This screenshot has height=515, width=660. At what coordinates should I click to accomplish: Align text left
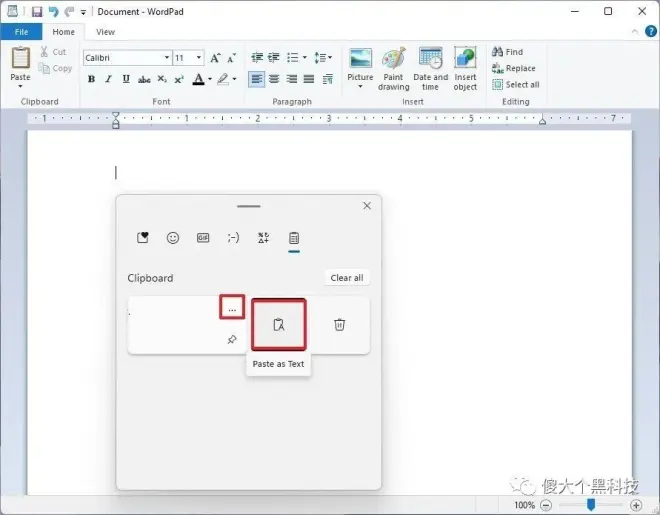257,79
